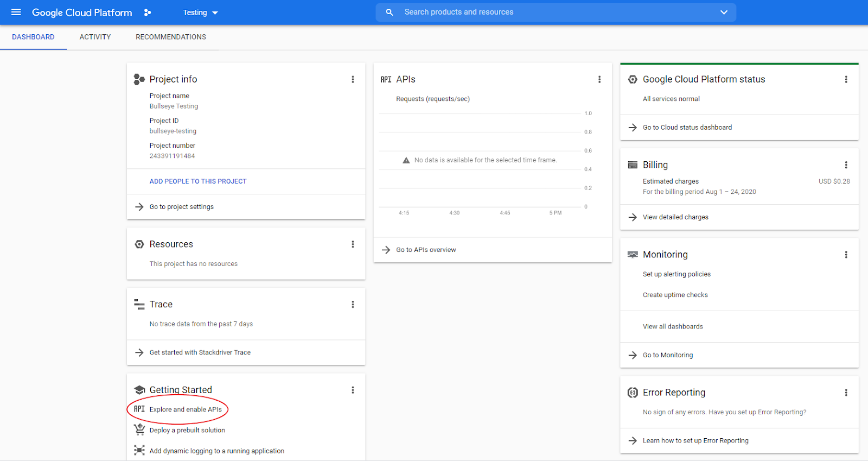Screen dimensions: 868x461
Task: Focus the Search products and resources field
Action: (x=556, y=12)
